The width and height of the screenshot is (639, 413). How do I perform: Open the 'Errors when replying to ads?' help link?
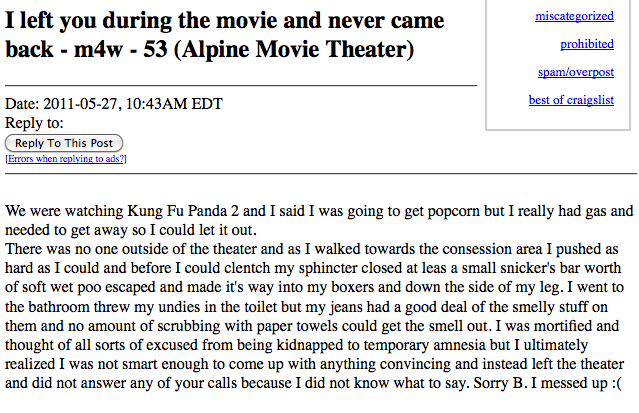pos(66,159)
